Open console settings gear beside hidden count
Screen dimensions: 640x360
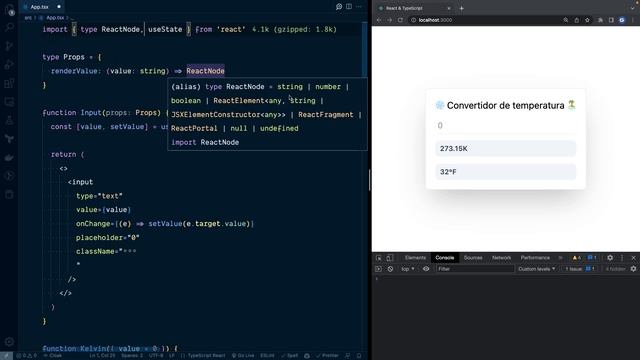[633, 269]
